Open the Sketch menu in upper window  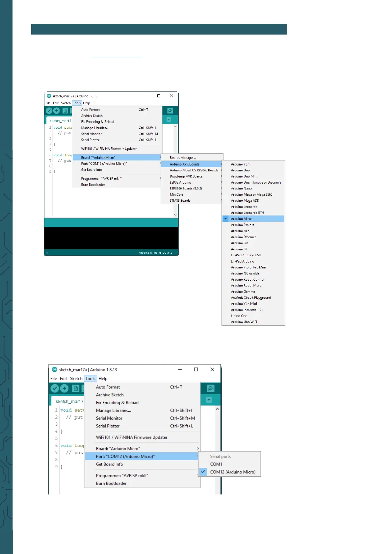[66, 103]
